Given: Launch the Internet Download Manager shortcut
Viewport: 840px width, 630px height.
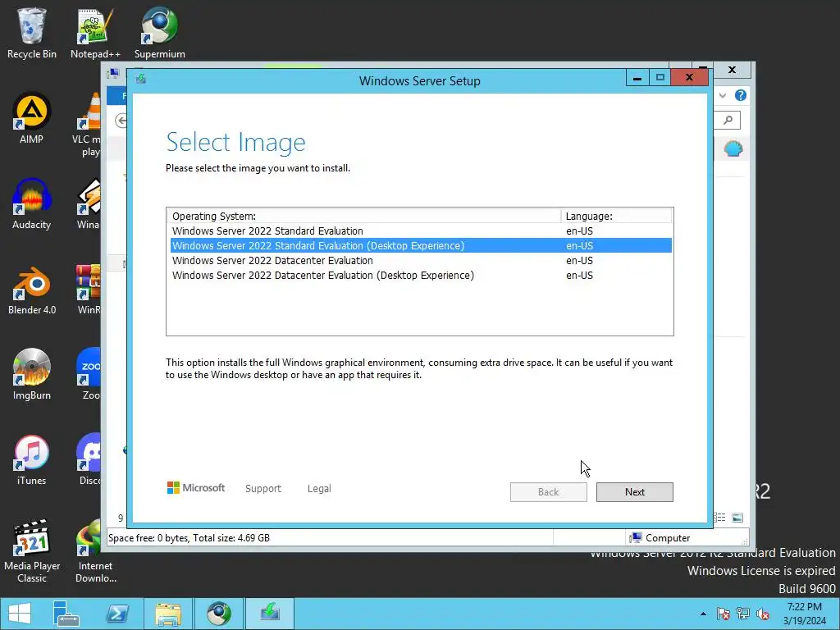Looking at the screenshot, I should pyautogui.click(x=95, y=551).
